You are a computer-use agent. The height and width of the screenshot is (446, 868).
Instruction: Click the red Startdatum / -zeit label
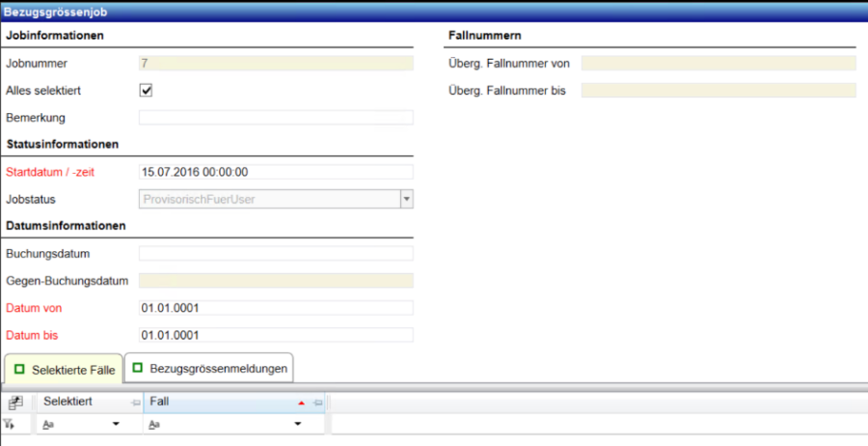[x=50, y=172]
